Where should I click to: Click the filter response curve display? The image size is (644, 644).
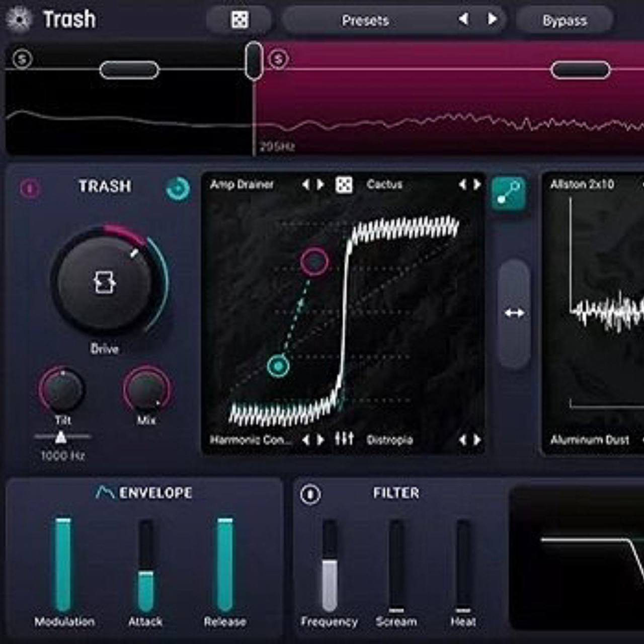pos(578,557)
